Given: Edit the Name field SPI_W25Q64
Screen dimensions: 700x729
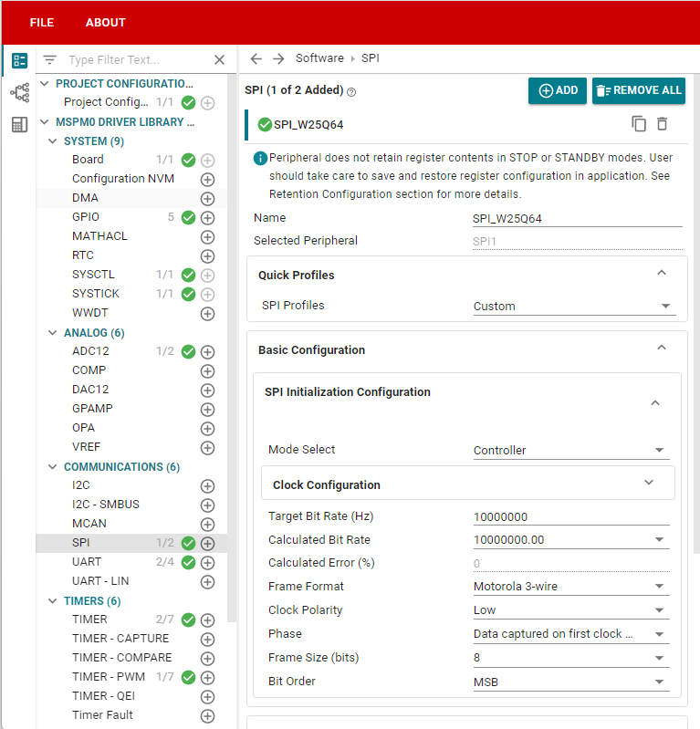Looking at the screenshot, I should (578, 218).
